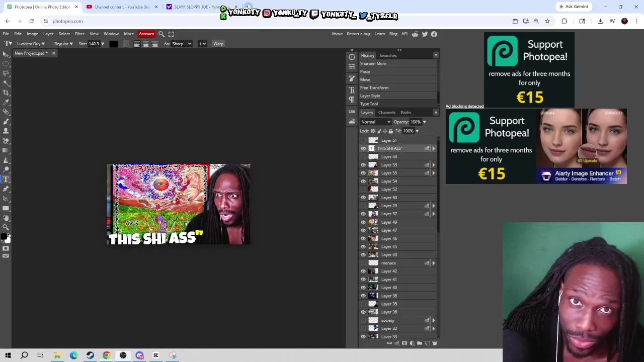
Task: Click the red Account button
Action: pyautogui.click(x=146, y=34)
